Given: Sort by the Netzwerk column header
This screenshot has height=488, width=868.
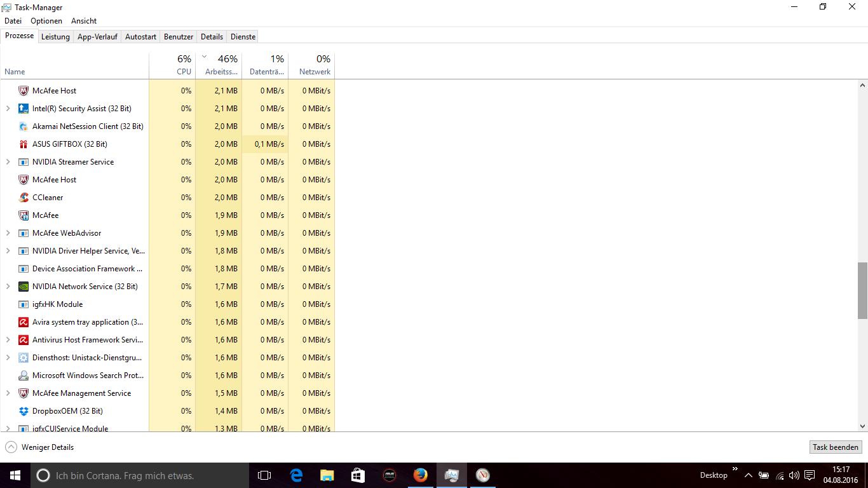Looking at the screenshot, I should pyautogui.click(x=311, y=65).
